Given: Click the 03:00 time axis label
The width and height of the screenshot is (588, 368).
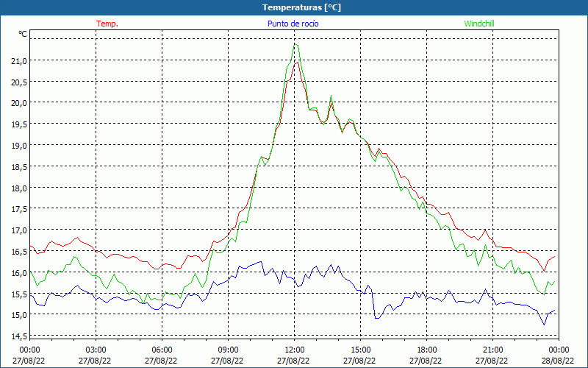Looking at the screenshot, I should (96, 350).
